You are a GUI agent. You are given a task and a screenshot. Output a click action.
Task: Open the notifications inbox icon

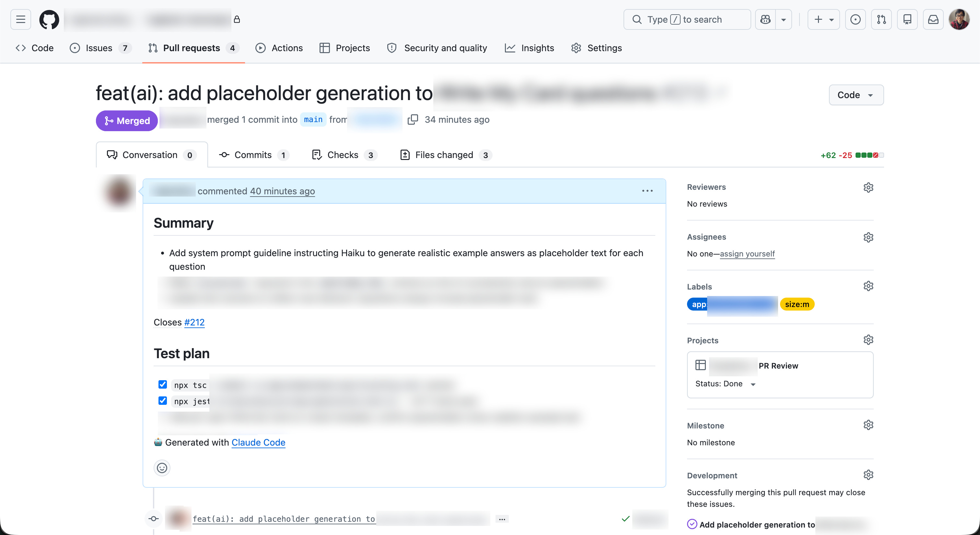coord(933,19)
